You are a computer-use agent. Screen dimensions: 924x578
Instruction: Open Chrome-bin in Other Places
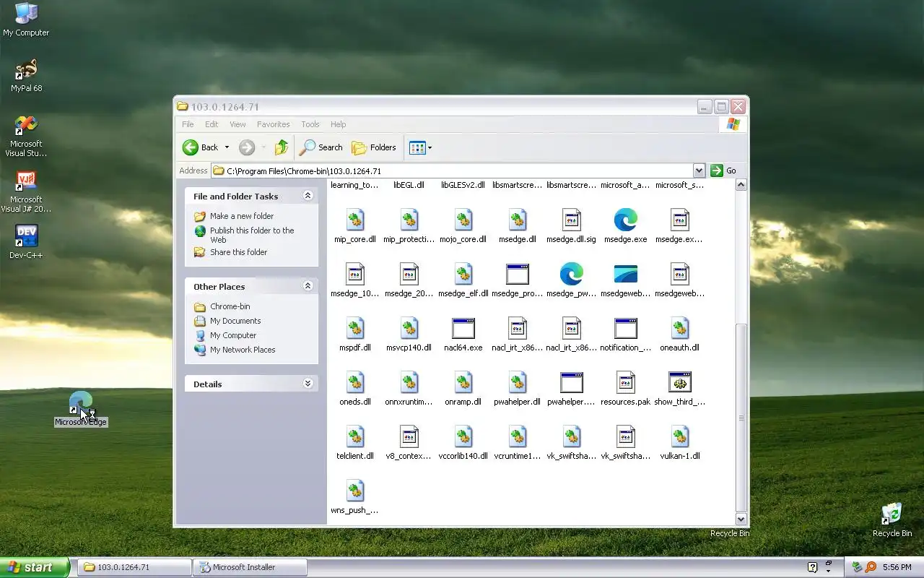tap(230, 306)
